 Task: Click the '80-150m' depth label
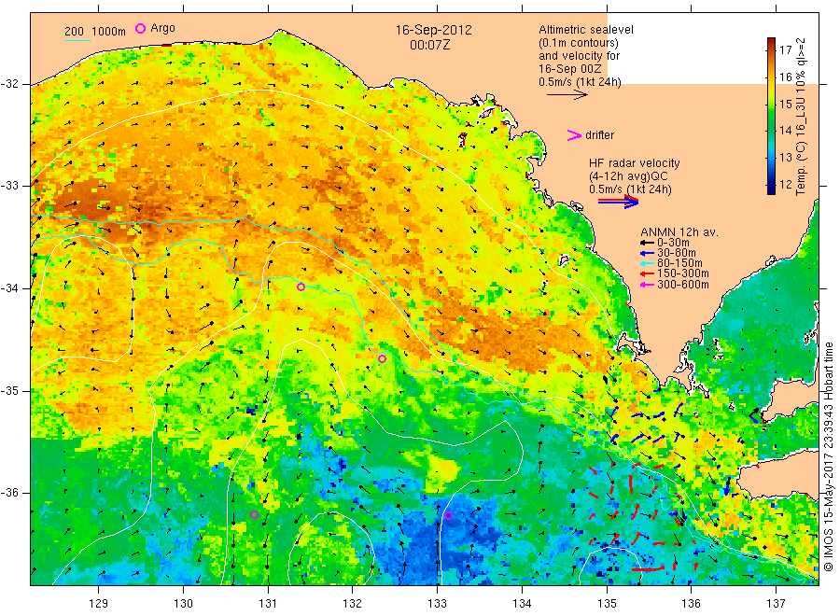(679, 263)
